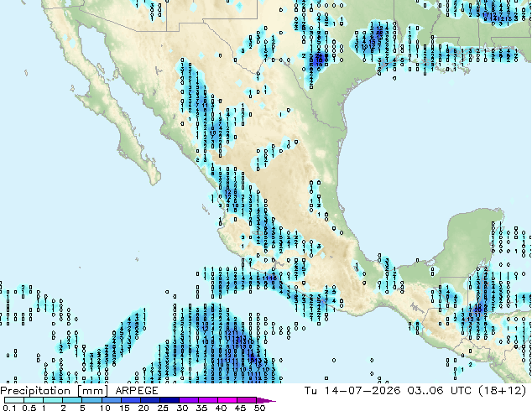532x411 pixels.
Task: Click the 0.5–1 mm legend color swatch
Action: 34,400
